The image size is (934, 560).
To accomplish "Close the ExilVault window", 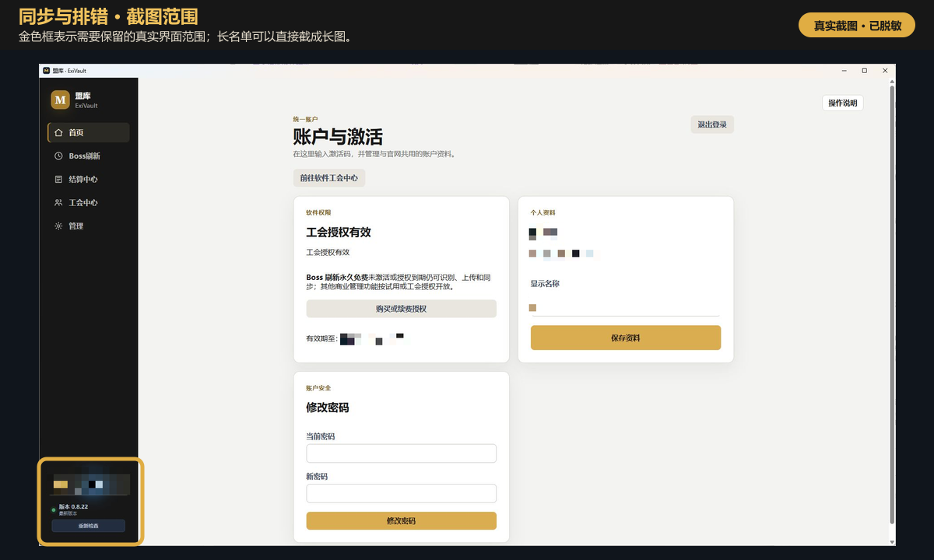I will click(x=885, y=70).
